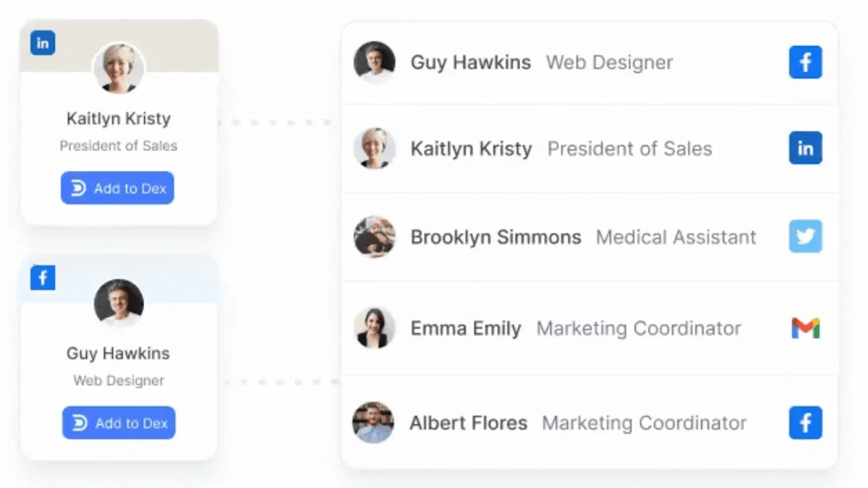The height and width of the screenshot is (488, 868).
Task: Open the Emma Emily contact name
Action: tap(466, 329)
